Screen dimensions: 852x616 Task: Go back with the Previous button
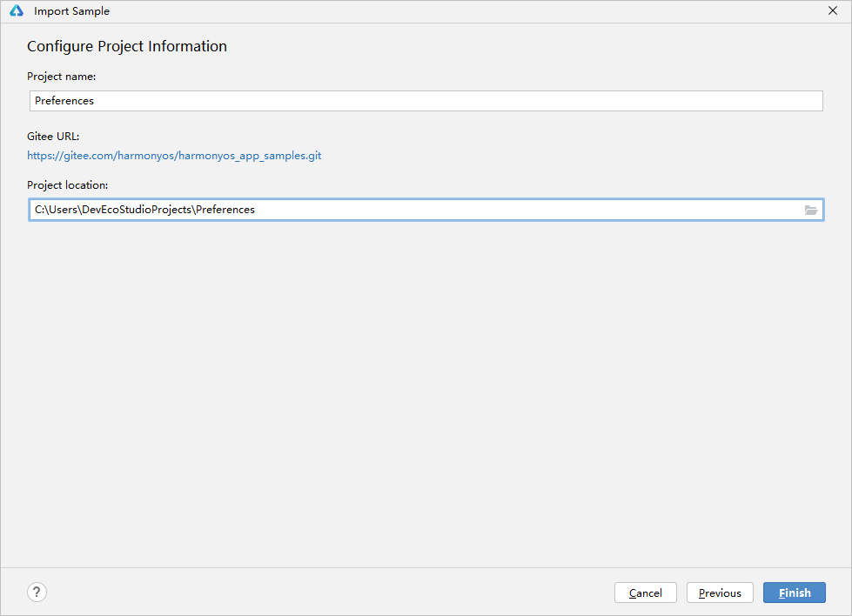(x=720, y=593)
